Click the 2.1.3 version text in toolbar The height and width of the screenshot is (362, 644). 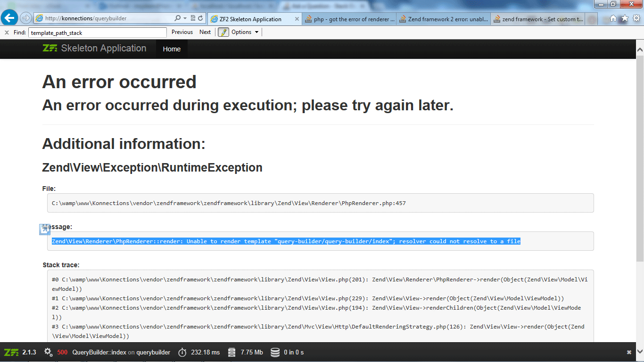click(29, 352)
